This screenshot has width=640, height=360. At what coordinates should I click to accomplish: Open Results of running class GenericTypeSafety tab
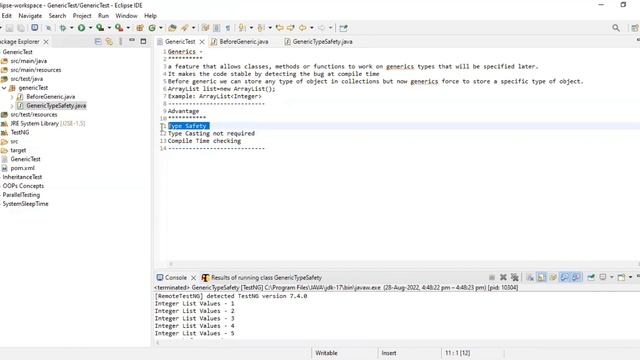[x=262, y=277]
